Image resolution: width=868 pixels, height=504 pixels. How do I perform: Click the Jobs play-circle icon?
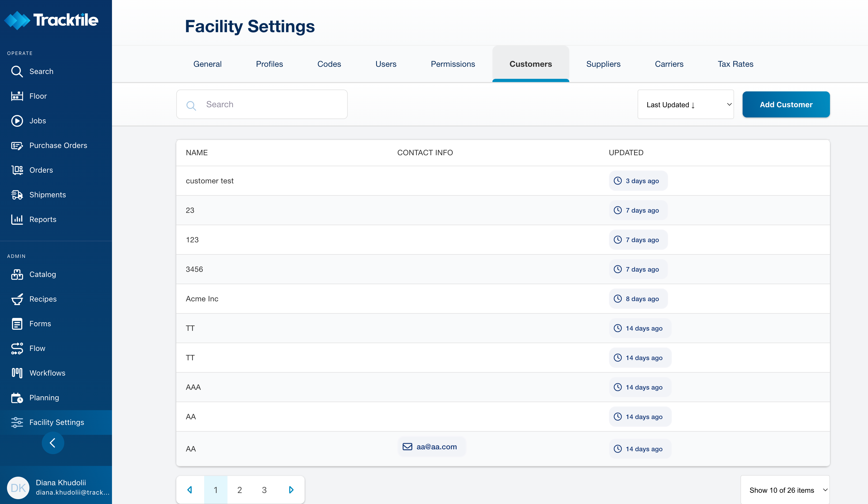(17, 121)
